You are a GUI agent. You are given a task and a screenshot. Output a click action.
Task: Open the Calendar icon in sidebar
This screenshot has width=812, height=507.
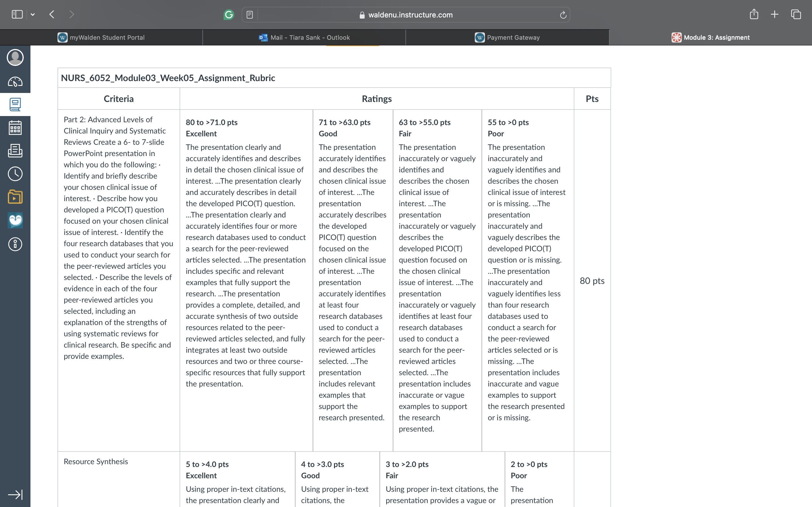pos(15,128)
